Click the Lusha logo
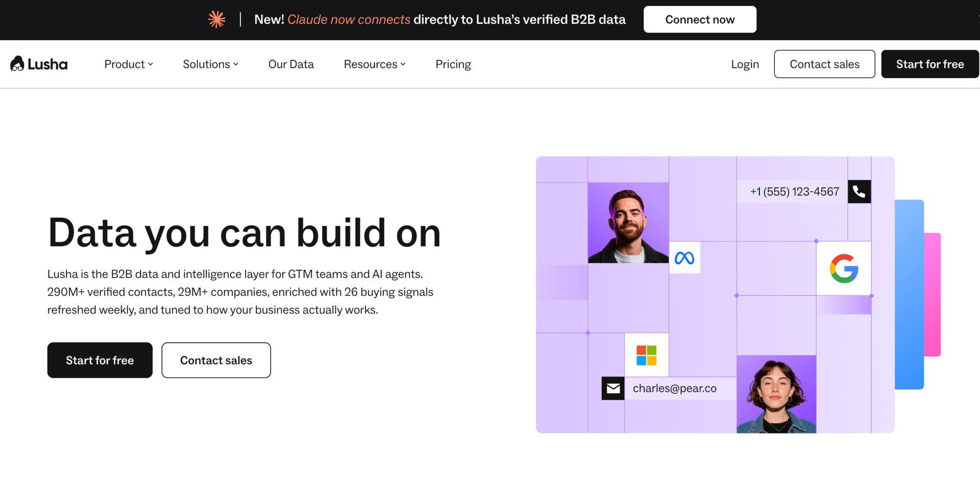Image resolution: width=980 pixels, height=483 pixels. coord(39,64)
